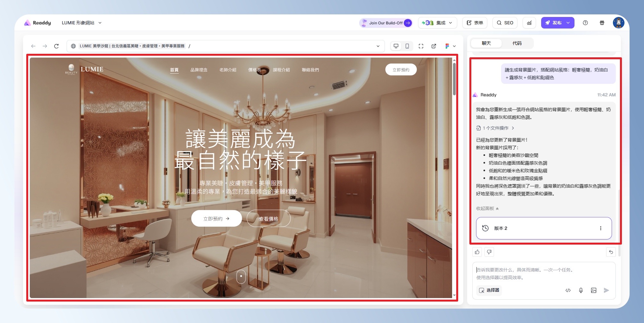Image resolution: width=644 pixels, height=323 pixels.
Task: Open the Figma export dropdown
Action: [x=450, y=46]
